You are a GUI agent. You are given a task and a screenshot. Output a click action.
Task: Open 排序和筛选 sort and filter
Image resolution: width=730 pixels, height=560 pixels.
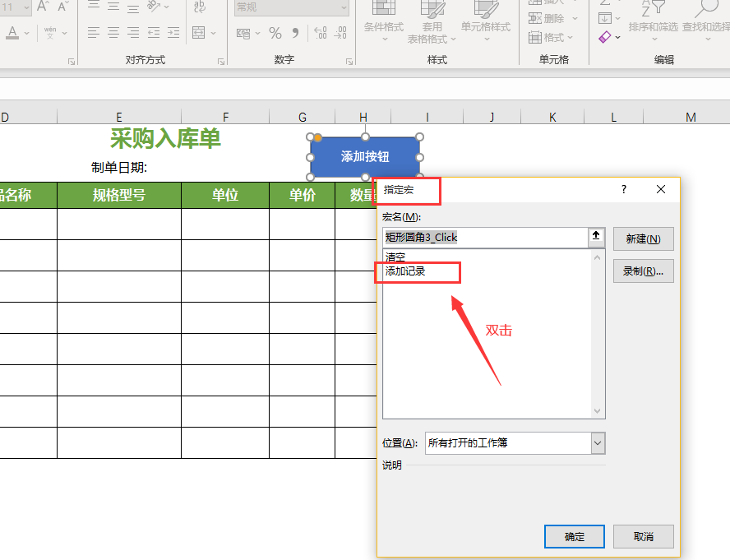pos(654,21)
